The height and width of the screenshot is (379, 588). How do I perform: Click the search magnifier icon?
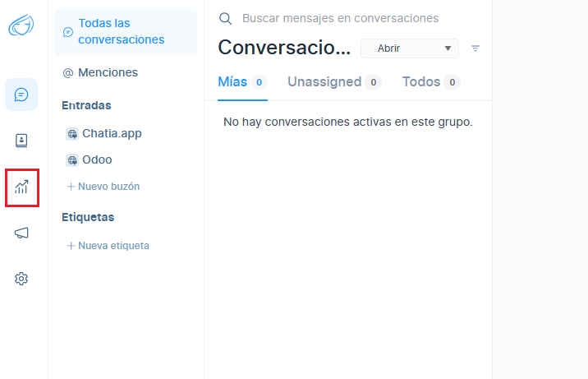click(225, 18)
